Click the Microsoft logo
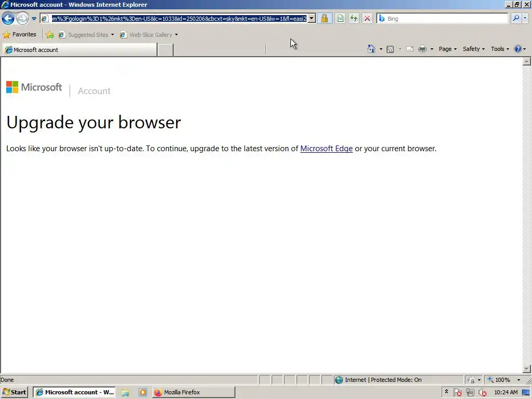532x399 pixels. point(34,87)
